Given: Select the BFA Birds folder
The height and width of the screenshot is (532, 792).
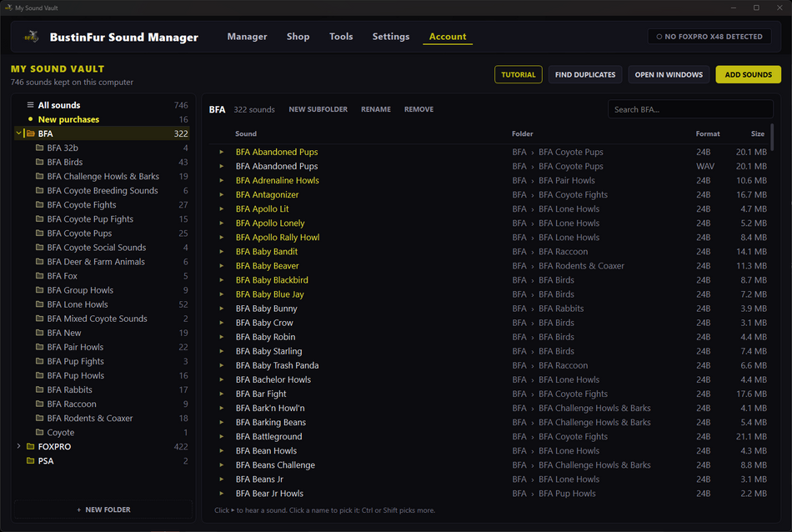Looking at the screenshot, I should tap(103, 162).
